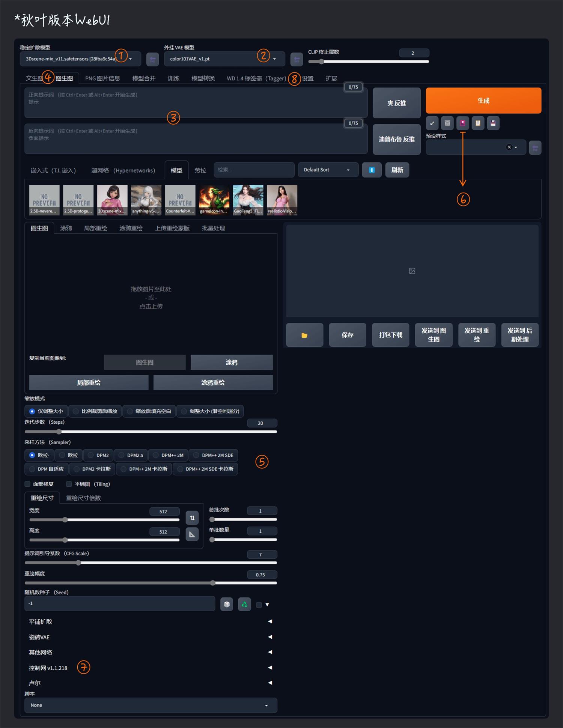The width and height of the screenshot is (563, 728).
Task: Switch to the PNG 图片信息 tab
Action: click(x=102, y=78)
